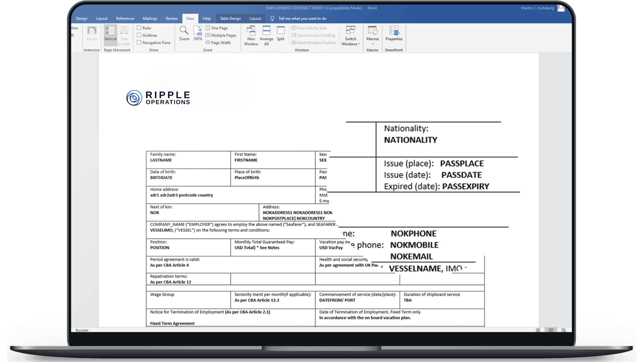Enable the Gridlines checkbox

tap(139, 35)
